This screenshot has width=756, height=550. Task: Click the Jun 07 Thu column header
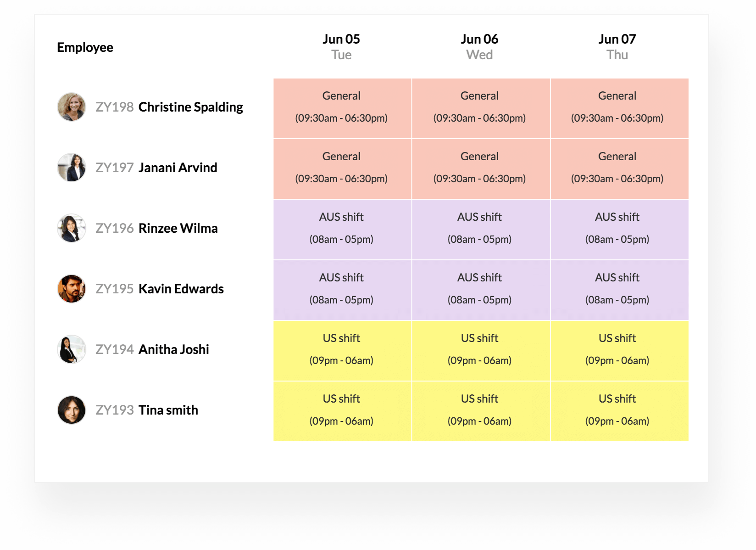coord(617,46)
